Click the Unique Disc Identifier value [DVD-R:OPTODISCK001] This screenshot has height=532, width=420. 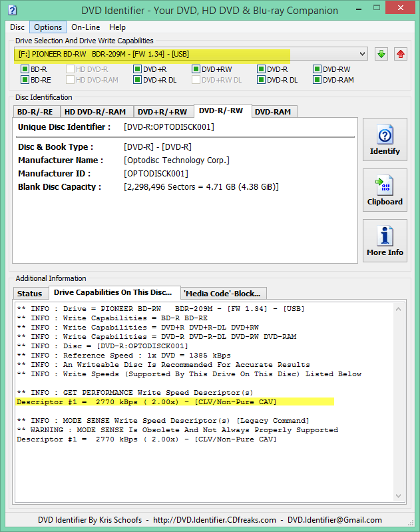(169, 127)
